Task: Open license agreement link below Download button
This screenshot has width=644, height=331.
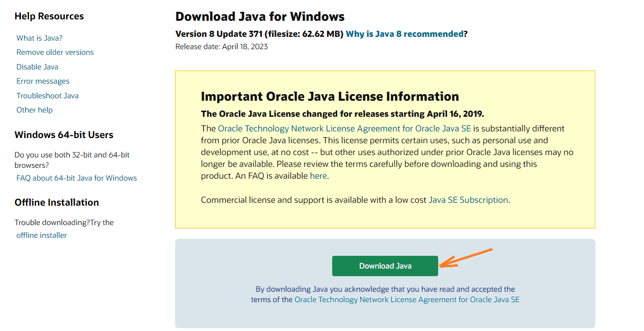Action: tap(406, 299)
